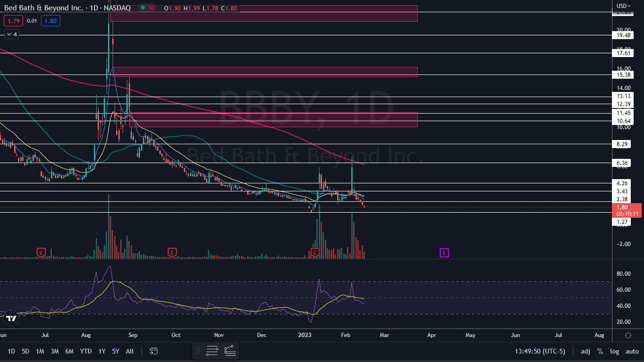Toggle adj adjusted data setting
The image size is (644, 362).
coord(585,351)
